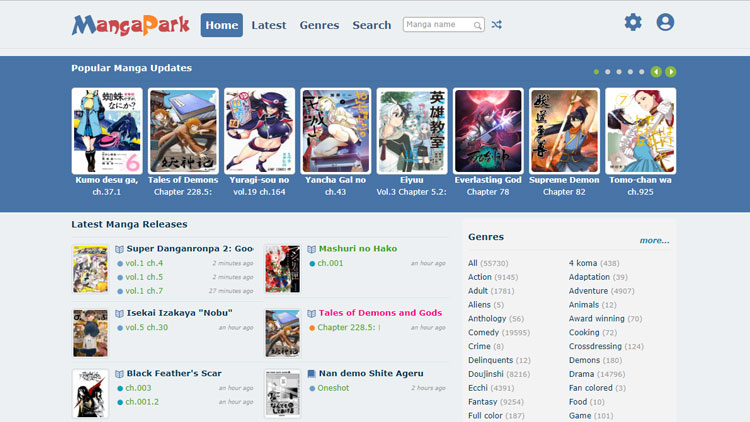Click book icon beside Super Danganronpa 2

click(x=120, y=249)
